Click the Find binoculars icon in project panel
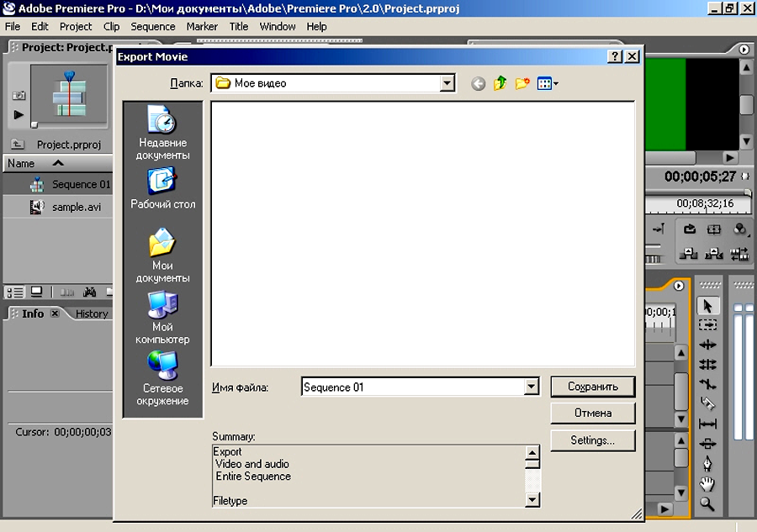 coord(90,292)
